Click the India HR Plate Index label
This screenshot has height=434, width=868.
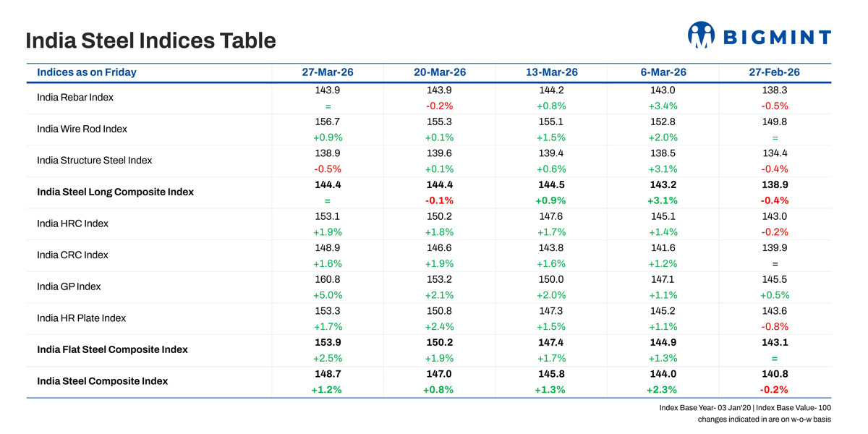pyautogui.click(x=81, y=318)
